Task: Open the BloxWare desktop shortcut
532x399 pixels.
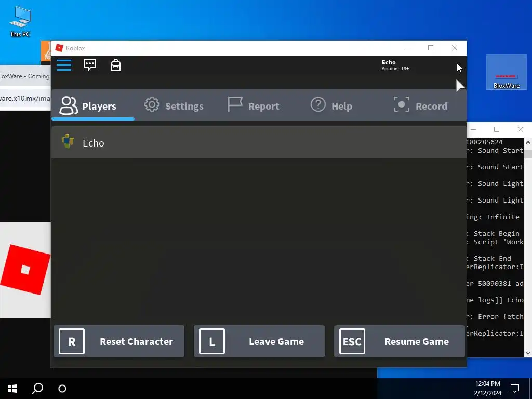Action: pos(506,72)
